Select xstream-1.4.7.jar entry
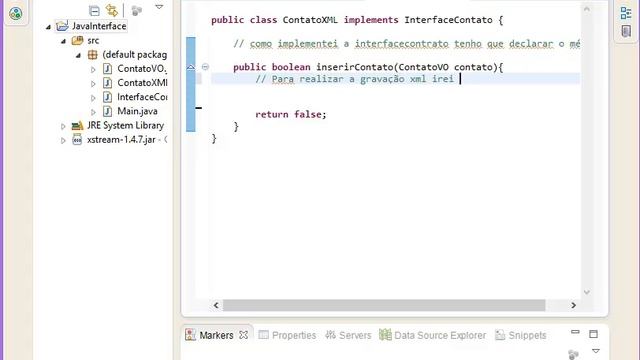 coord(121,140)
